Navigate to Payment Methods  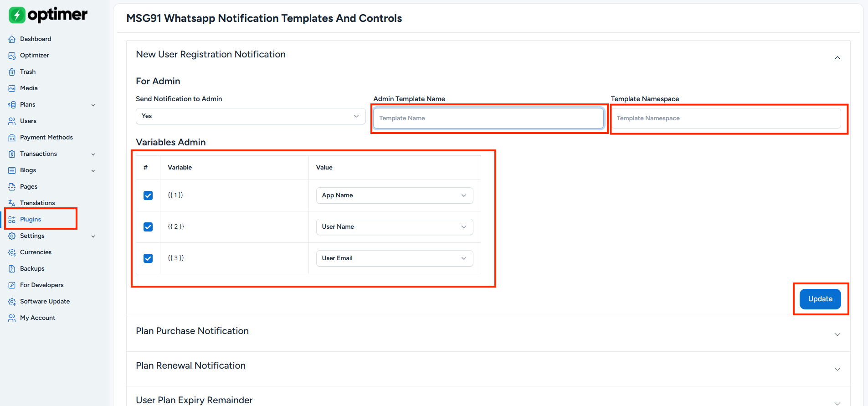pos(46,138)
